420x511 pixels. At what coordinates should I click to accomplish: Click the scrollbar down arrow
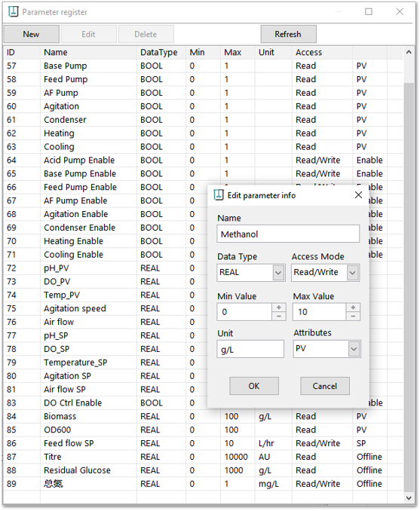coord(409,497)
